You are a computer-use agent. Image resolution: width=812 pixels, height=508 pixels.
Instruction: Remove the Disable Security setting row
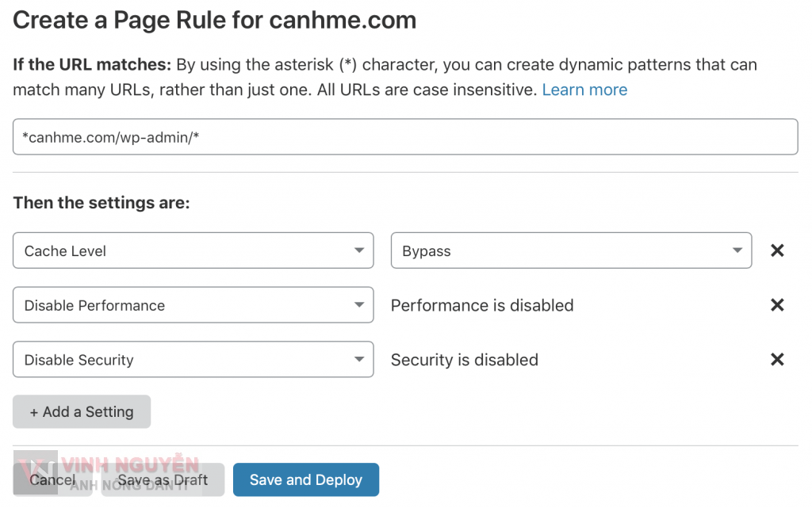(777, 360)
